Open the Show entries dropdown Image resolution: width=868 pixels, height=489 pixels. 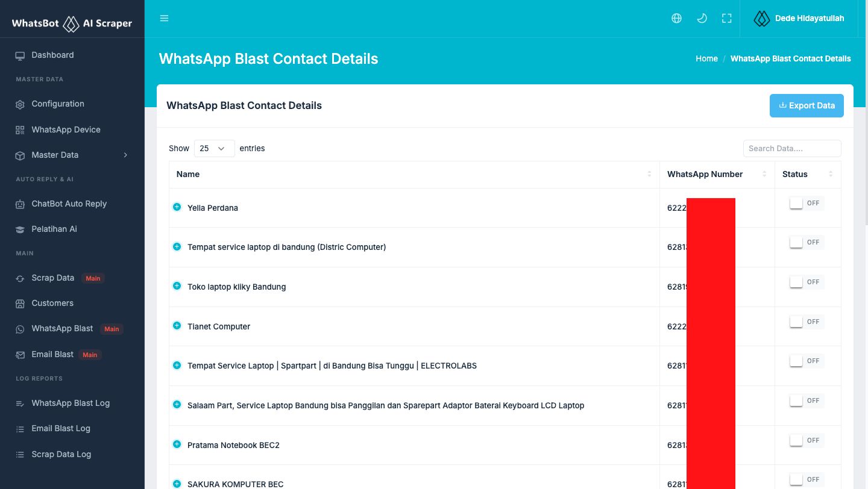(x=214, y=148)
